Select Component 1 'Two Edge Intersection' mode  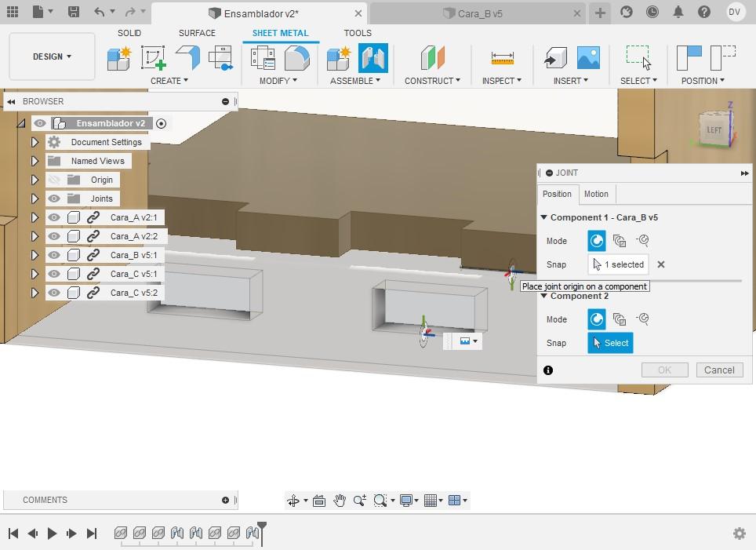(x=642, y=240)
